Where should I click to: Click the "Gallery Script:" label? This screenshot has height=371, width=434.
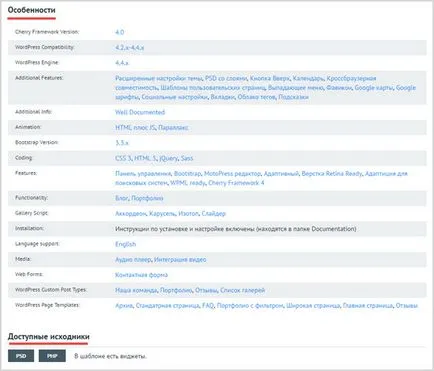pos(32,213)
